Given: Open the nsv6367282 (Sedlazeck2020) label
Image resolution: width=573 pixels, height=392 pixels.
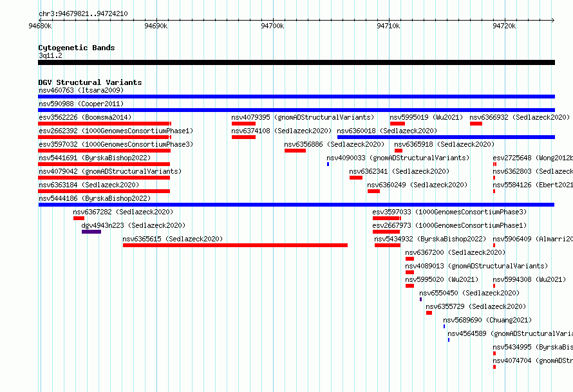Looking at the screenshot, I should (123, 212).
